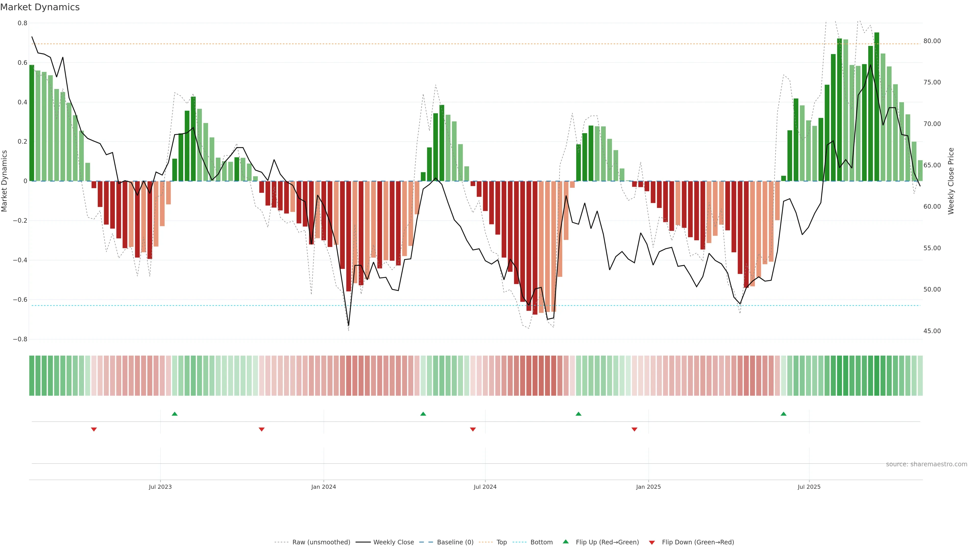Click the green flip-up marker just after Jul 2023
The image size is (980, 551).
[175, 414]
